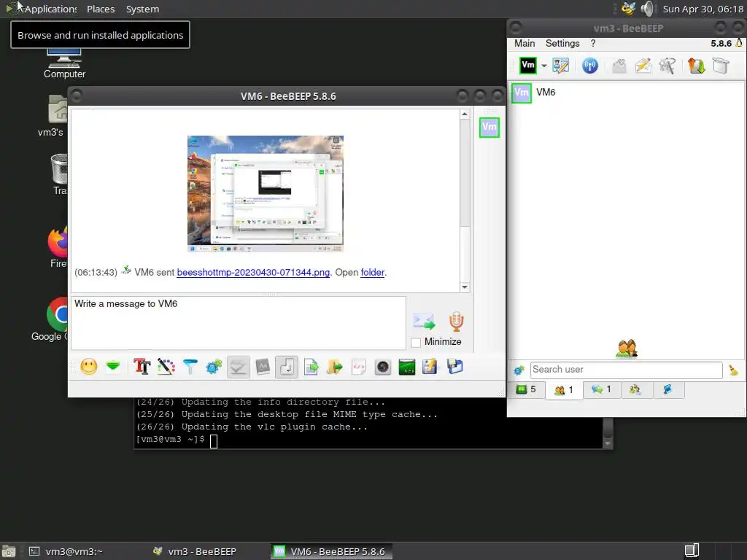Open the Main menu in vm3 BeeBEEP
This screenshot has height=560, width=747.
(525, 43)
